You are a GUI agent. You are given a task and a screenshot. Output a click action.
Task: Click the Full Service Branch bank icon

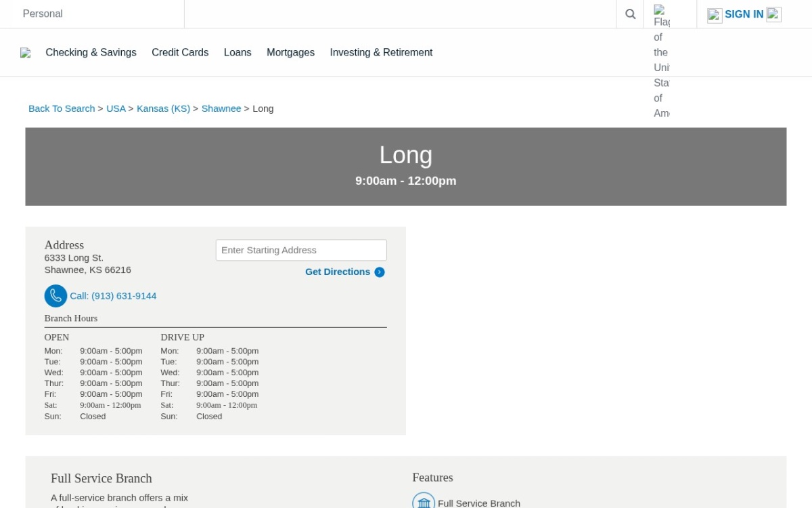coord(424,501)
